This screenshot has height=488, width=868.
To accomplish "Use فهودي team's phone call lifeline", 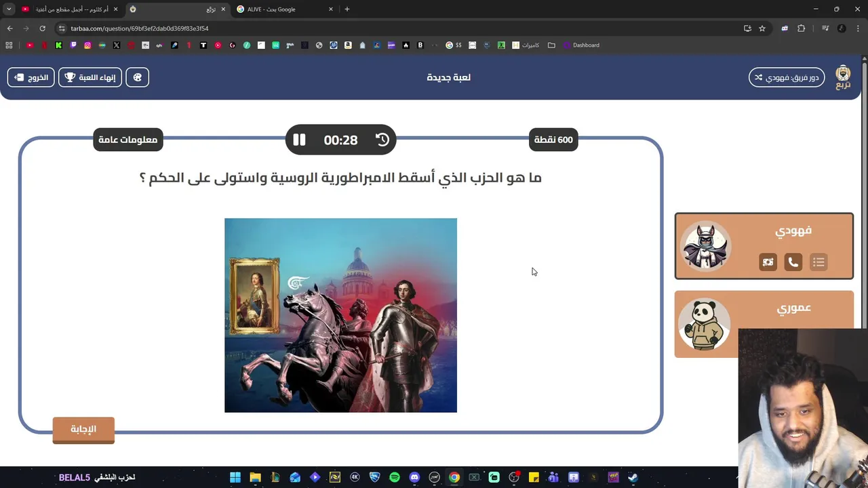I will pyautogui.click(x=793, y=262).
